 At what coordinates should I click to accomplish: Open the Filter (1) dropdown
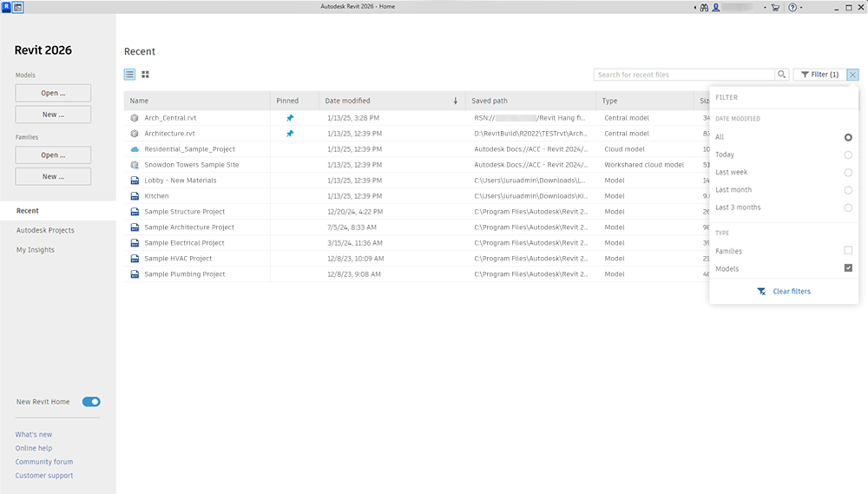(x=820, y=74)
